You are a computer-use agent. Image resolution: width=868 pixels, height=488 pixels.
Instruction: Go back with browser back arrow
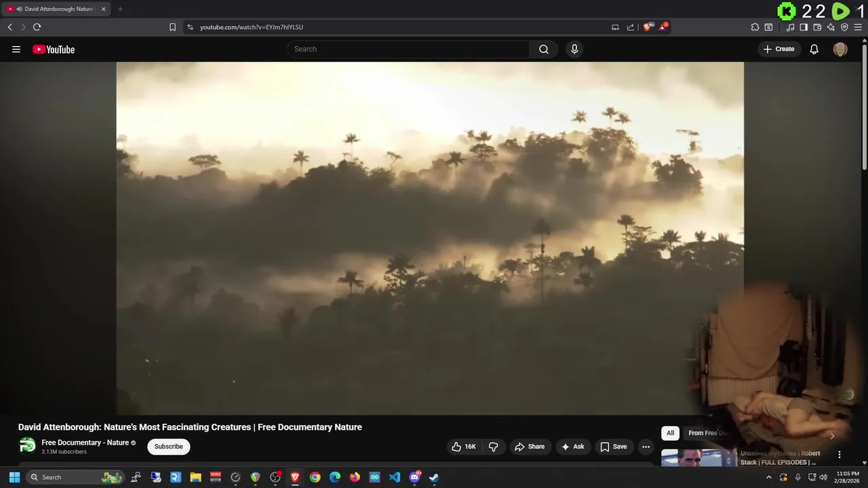(x=9, y=27)
